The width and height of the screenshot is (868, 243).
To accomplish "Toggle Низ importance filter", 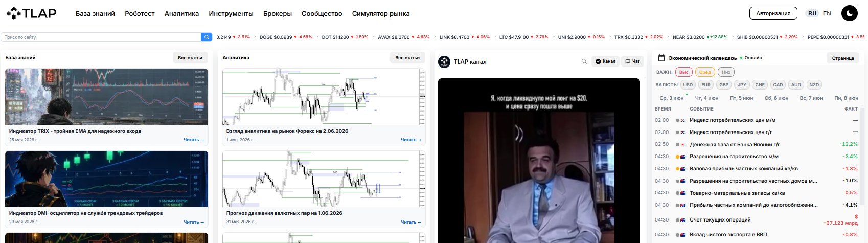I will click(x=726, y=72).
